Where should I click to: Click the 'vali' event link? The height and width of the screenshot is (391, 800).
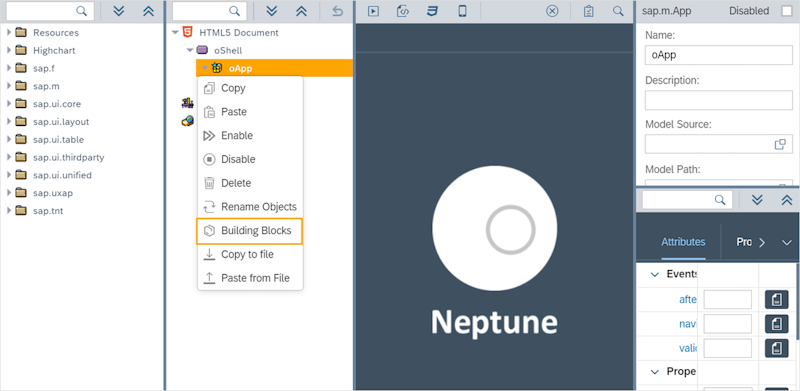[688, 348]
